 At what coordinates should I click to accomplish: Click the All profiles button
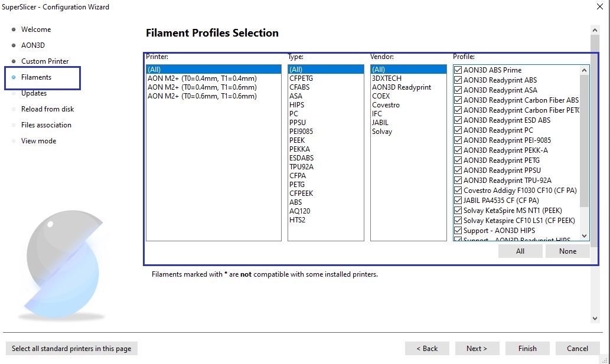click(x=520, y=251)
